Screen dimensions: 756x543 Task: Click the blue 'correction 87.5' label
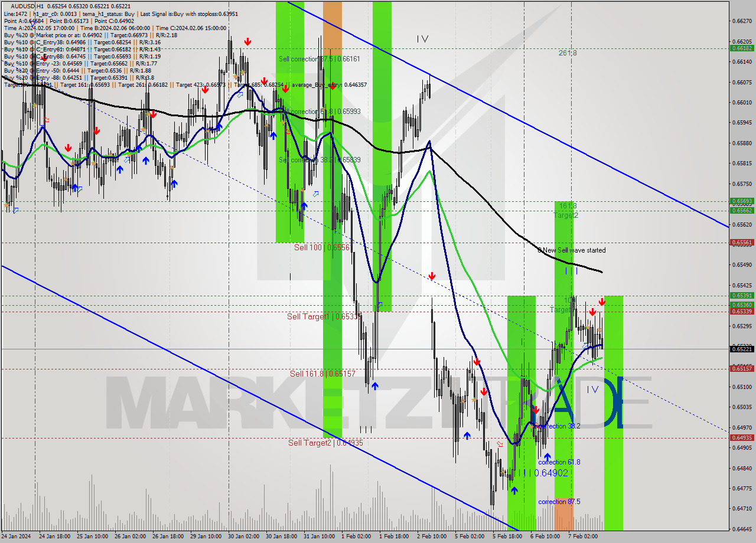(x=559, y=502)
